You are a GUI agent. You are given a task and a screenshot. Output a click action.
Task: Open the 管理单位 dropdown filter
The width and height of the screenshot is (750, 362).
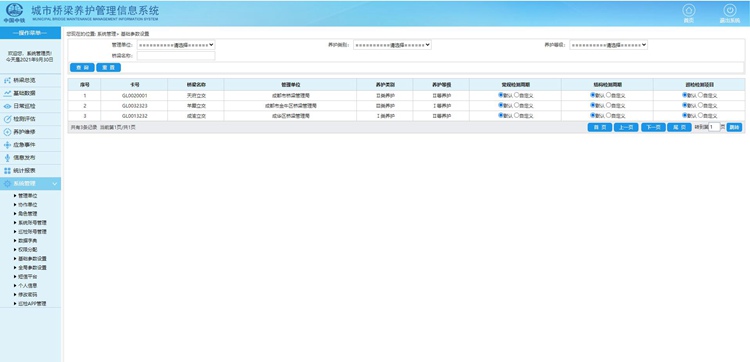coord(176,44)
